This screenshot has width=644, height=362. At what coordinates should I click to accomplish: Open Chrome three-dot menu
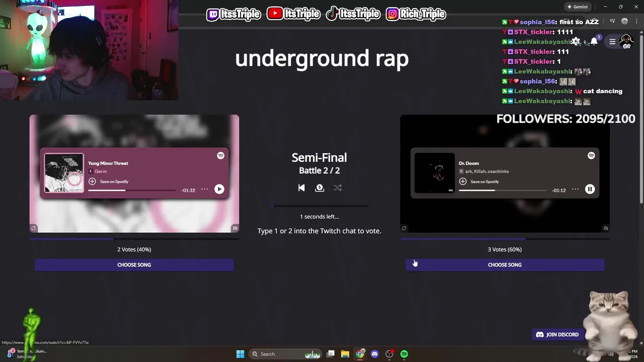click(637, 21)
